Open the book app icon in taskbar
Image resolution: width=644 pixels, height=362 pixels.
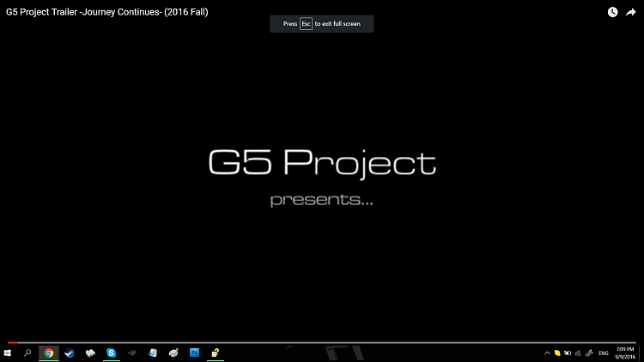[90, 353]
